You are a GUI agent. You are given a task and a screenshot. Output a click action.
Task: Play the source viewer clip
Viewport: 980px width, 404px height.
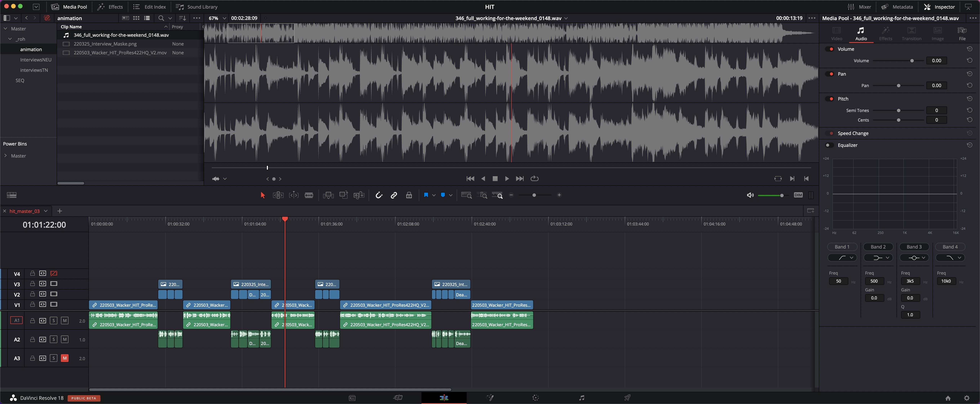click(x=507, y=178)
